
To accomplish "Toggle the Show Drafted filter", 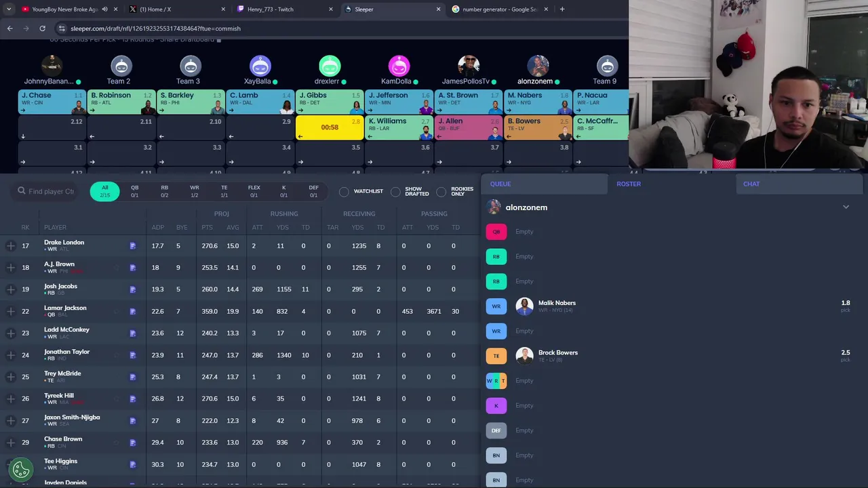I will (395, 192).
